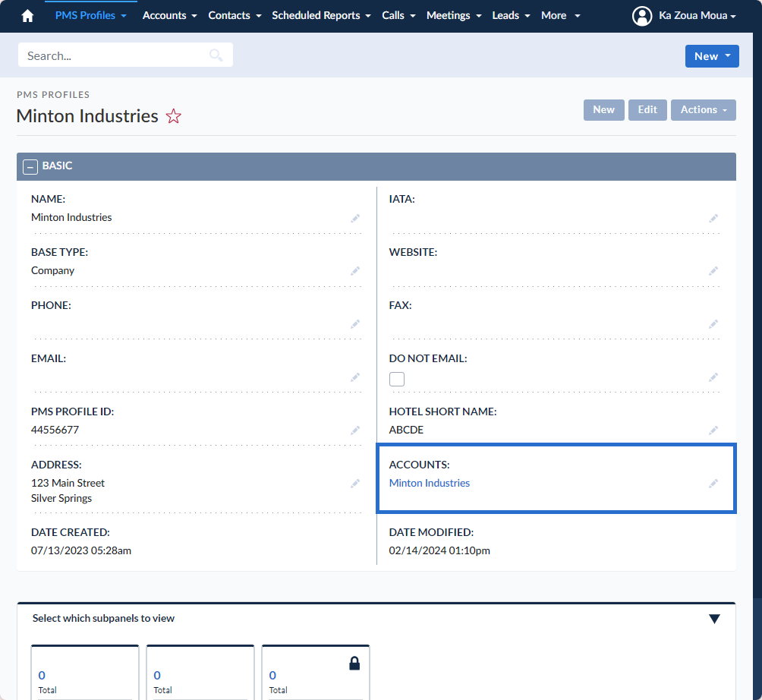Image resolution: width=762 pixels, height=700 pixels.
Task: Click PMS profile ID value 44556677
Action: 55,430
